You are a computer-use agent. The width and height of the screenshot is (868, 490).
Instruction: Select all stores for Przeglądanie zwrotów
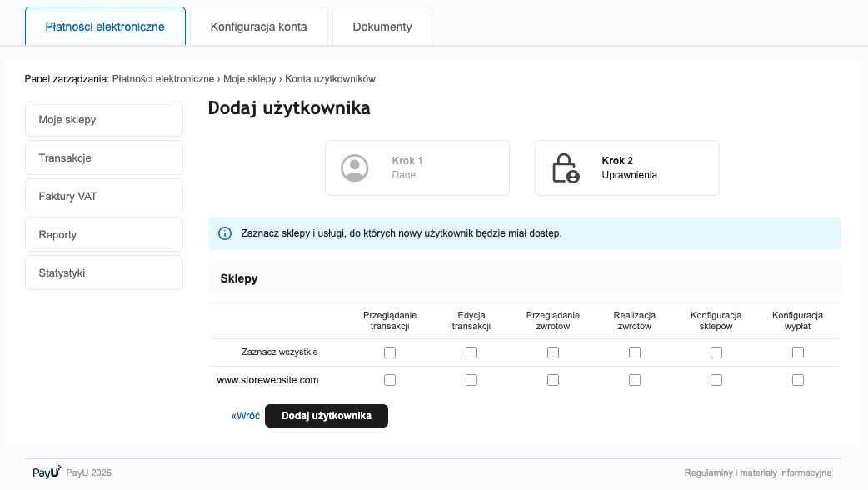tap(553, 352)
